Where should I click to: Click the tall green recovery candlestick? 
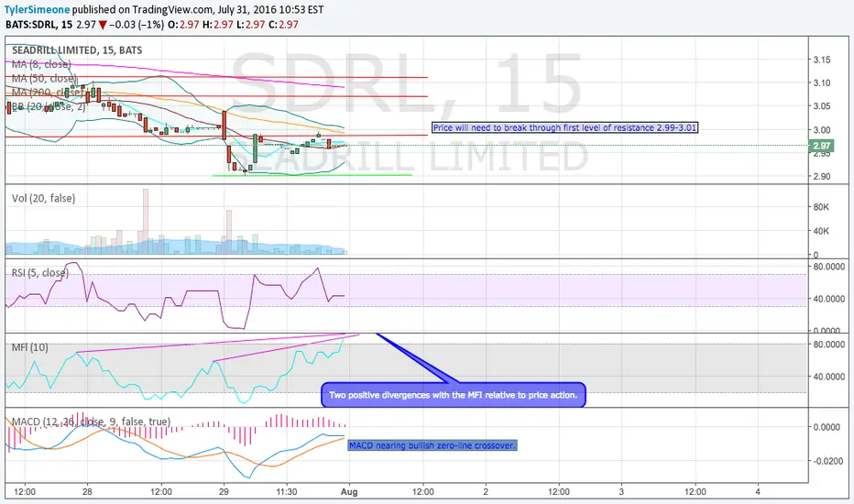point(255,148)
